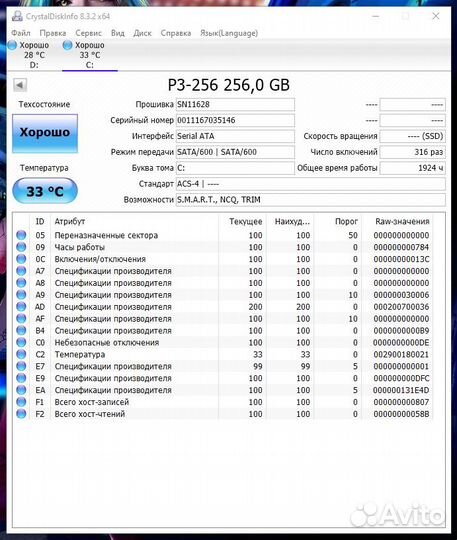Screen dimensions: 457x540
Task: Click status icon of row F2
Action: 21,414
